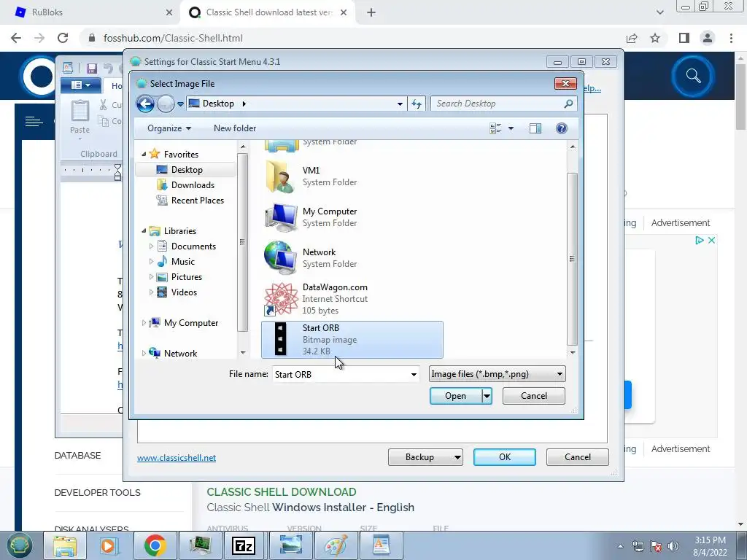
Task: Collapse the Favorites group
Action: coord(144,155)
